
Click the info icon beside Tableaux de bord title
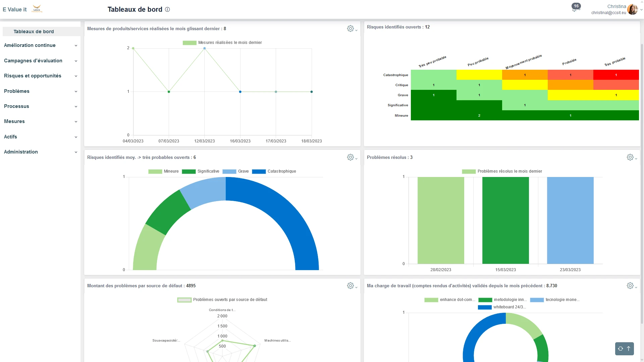(x=167, y=9)
